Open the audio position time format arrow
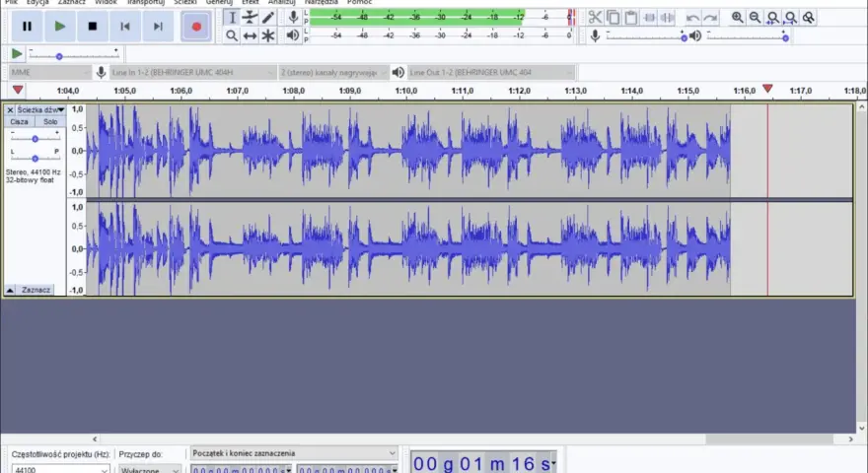This screenshot has width=868, height=473. tap(553, 463)
